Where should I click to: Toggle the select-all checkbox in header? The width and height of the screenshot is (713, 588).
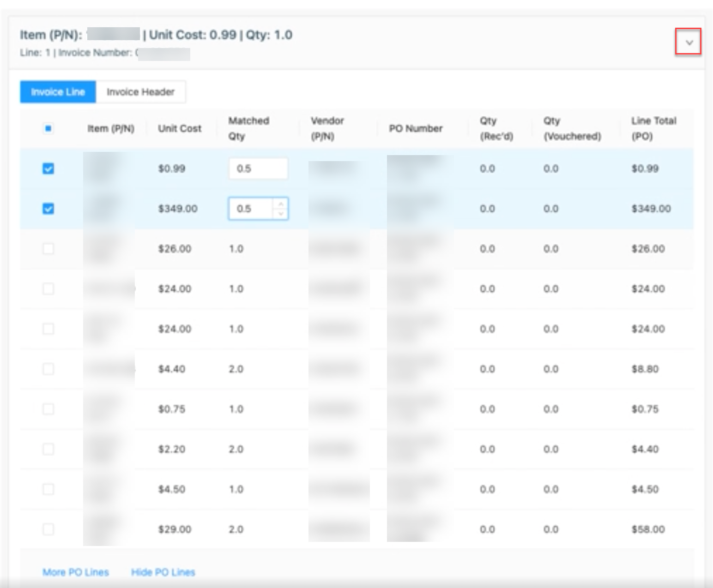tap(48, 128)
